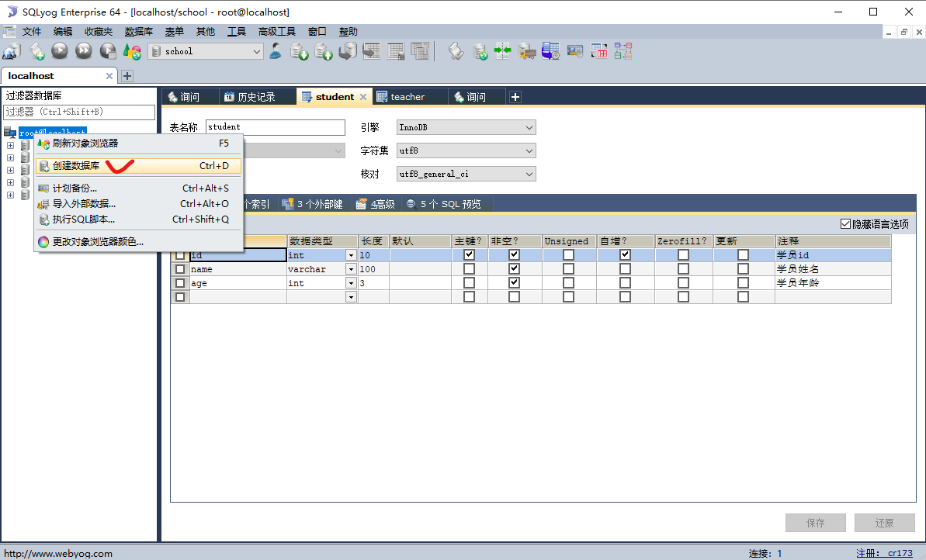Open the 字符集 utf8 dropdown

pyautogui.click(x=529, y=151)
